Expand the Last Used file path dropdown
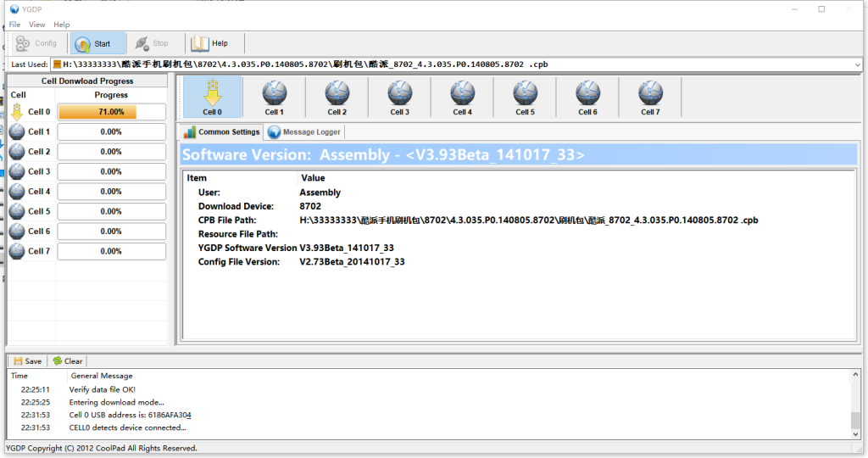The width and height of the screenshot is (868, 458). (856, 64)
